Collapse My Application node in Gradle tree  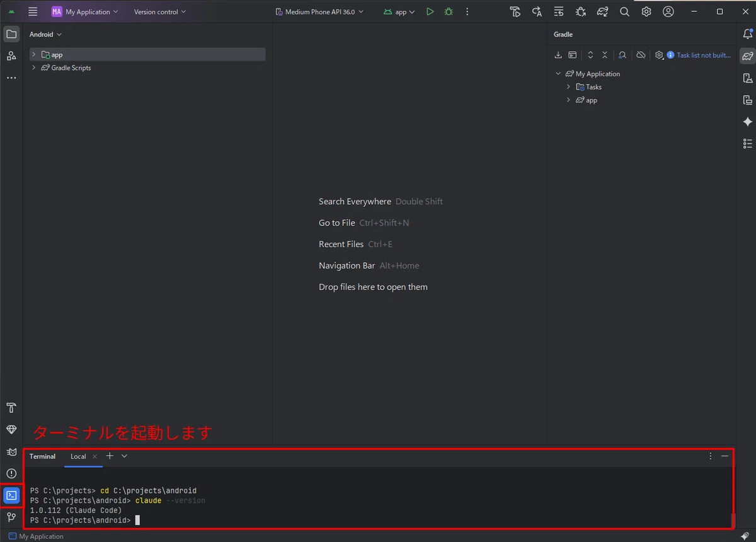tap(558, 74)
